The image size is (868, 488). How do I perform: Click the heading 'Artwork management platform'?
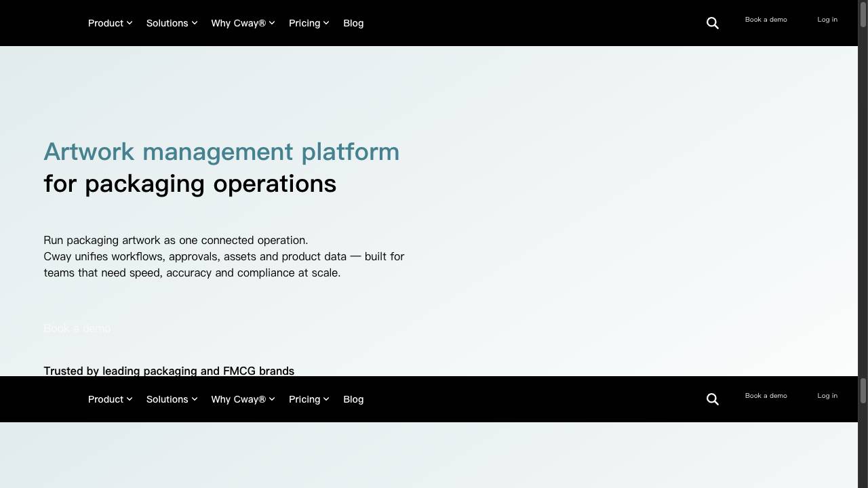pyautogui.click(x=222, y=152)
